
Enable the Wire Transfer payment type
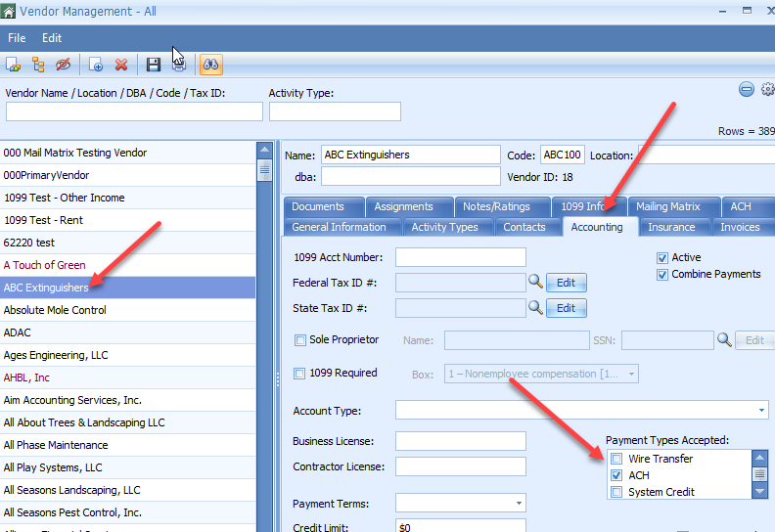pos(616,459)
